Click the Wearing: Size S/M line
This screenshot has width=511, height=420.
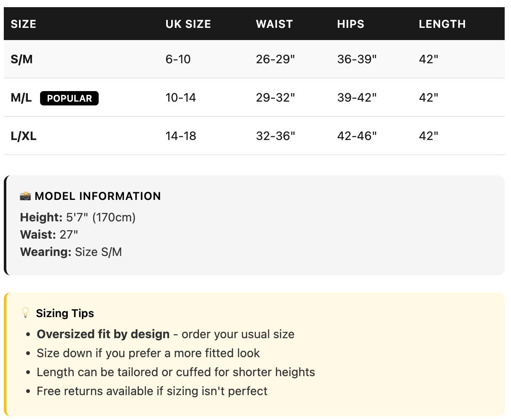71,252
